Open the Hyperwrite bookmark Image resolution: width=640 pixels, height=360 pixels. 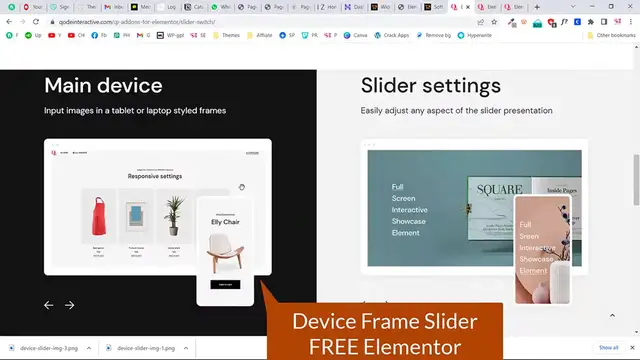[x=475, y=36]
